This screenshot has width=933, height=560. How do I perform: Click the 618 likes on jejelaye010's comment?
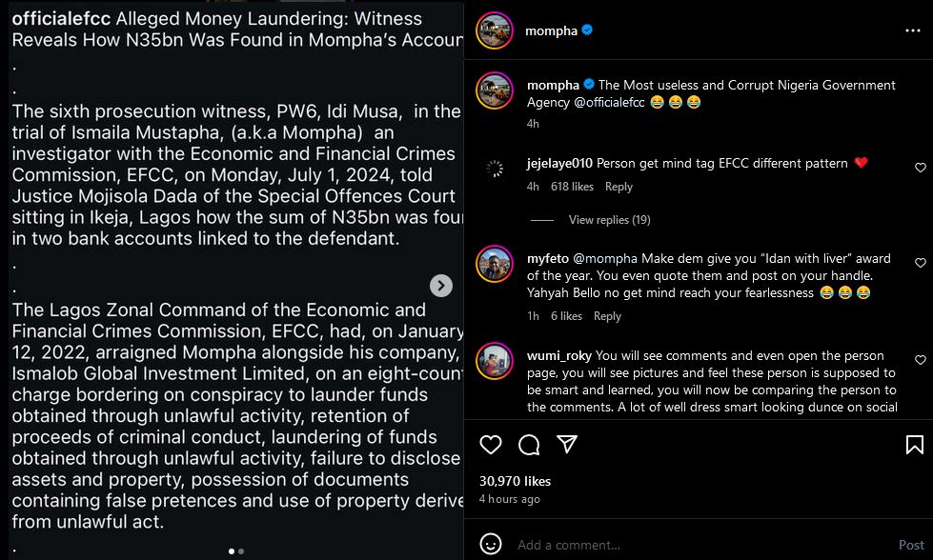(572, 187)
